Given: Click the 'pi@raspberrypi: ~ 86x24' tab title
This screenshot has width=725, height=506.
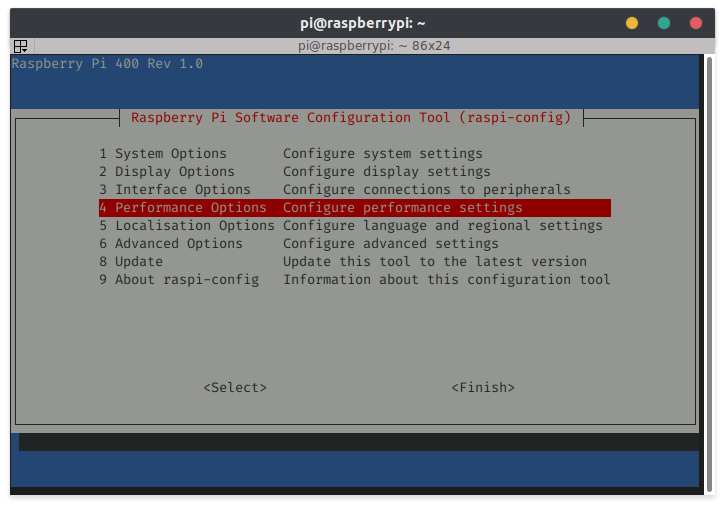Looking at the screenshot, I should coord(374,46).
